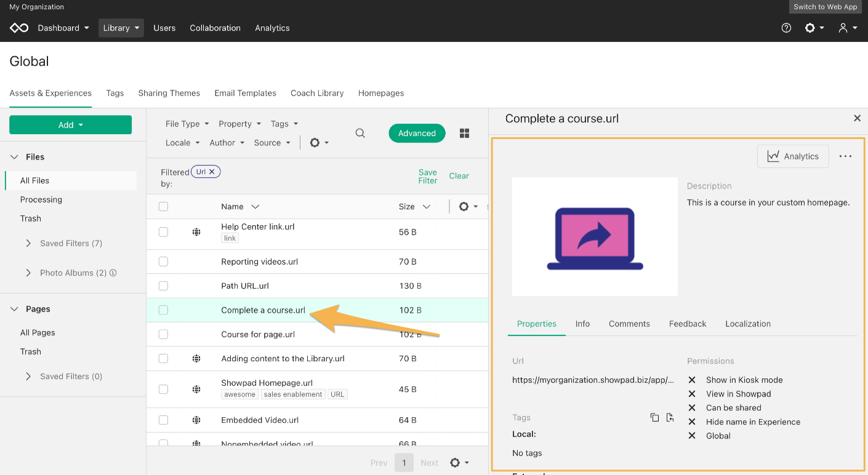The width and height of the screenshot is (868, 475).
Task: Open the Sharing Themes tab
Action: point(169,93)
